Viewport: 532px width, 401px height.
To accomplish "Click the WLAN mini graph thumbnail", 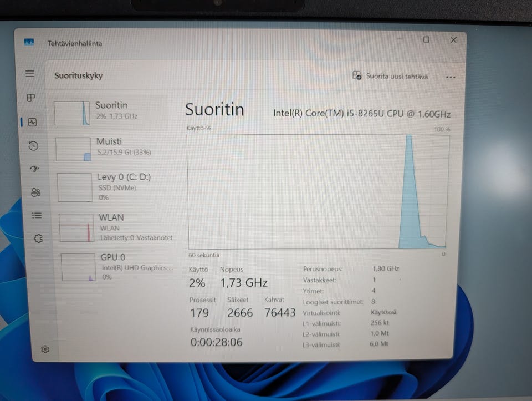I will coord(76,227).
